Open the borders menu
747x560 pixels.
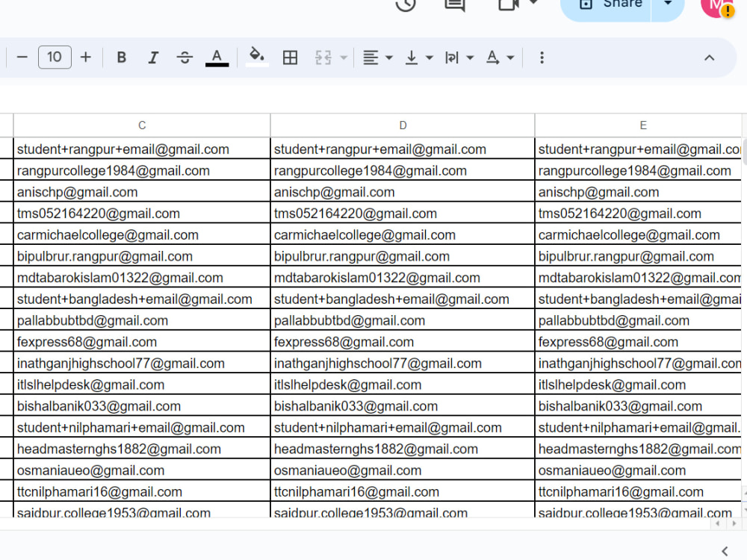click(x=290, y=57)
